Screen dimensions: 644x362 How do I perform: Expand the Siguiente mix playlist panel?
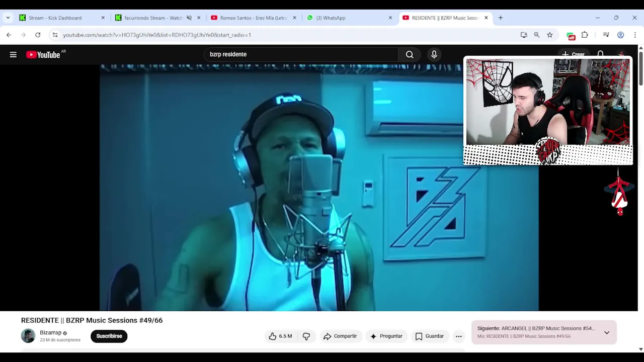tap(607, 333)
